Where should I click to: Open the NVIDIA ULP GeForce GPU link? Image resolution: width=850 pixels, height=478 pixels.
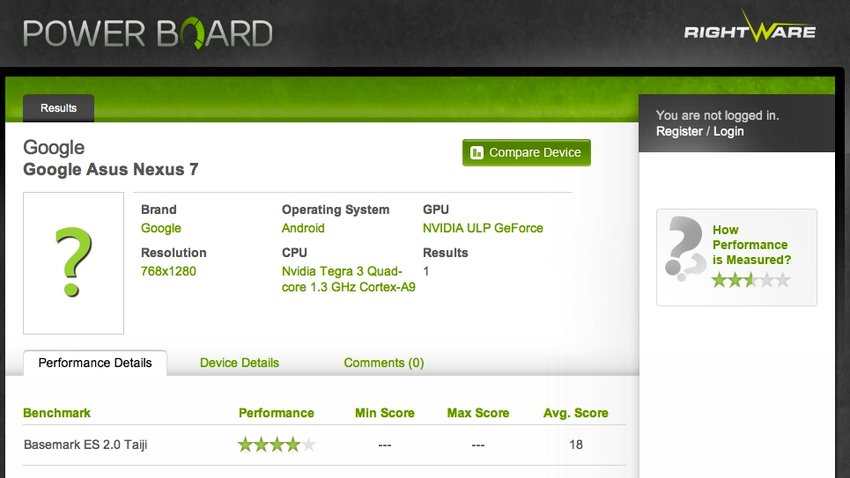click(482, 228)
